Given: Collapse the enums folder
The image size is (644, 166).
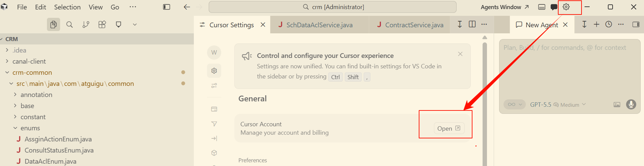Looking at the screenshot, I should 97,128.
